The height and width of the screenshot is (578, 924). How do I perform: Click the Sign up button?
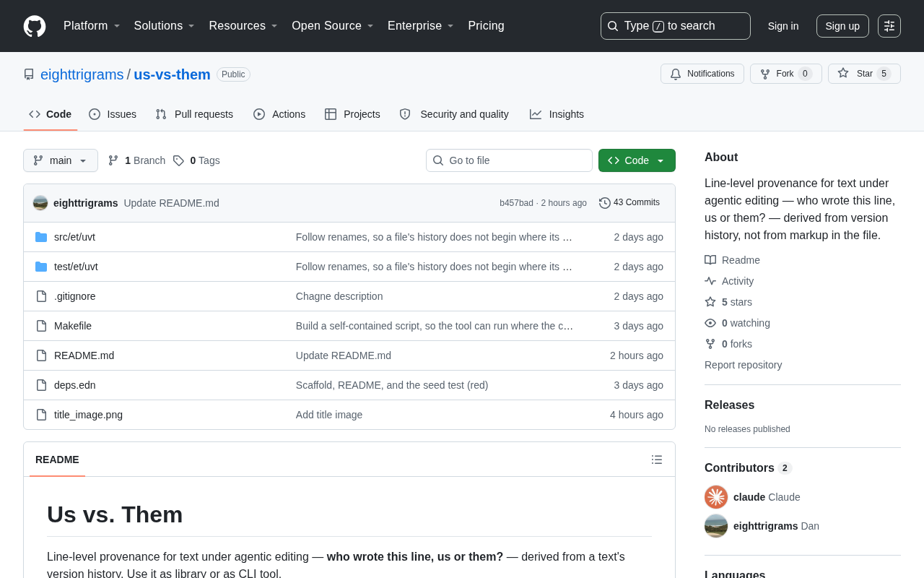click(842, 26)
